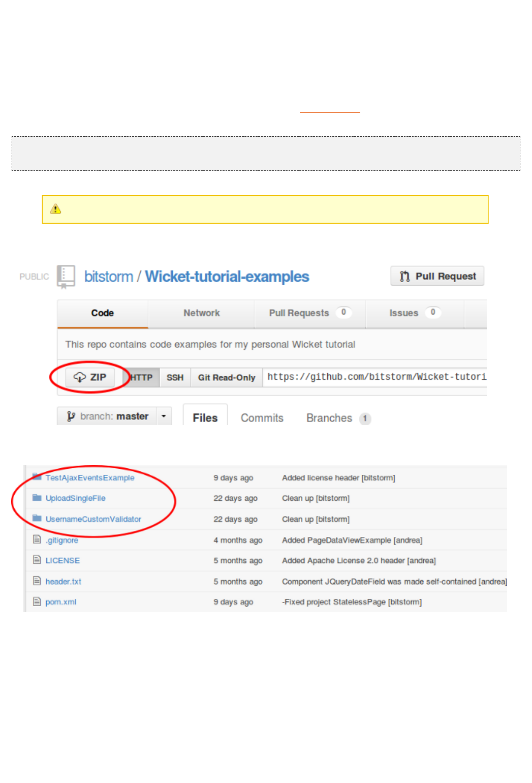
Task: Click the pull request fork icon
Action: click(404, 276)
